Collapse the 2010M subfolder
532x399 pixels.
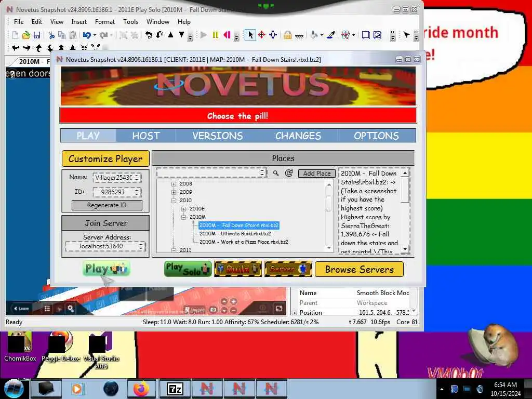(x=183, y=217)
